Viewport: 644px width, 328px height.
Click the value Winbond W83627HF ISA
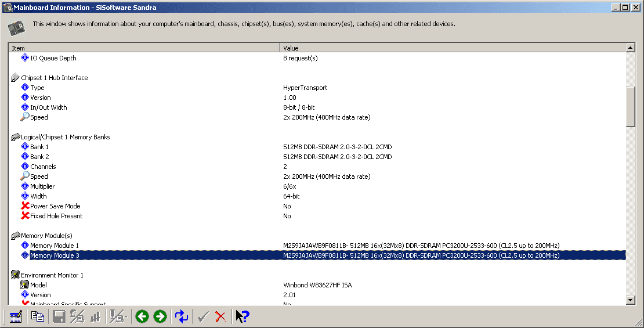coord(317,285)
